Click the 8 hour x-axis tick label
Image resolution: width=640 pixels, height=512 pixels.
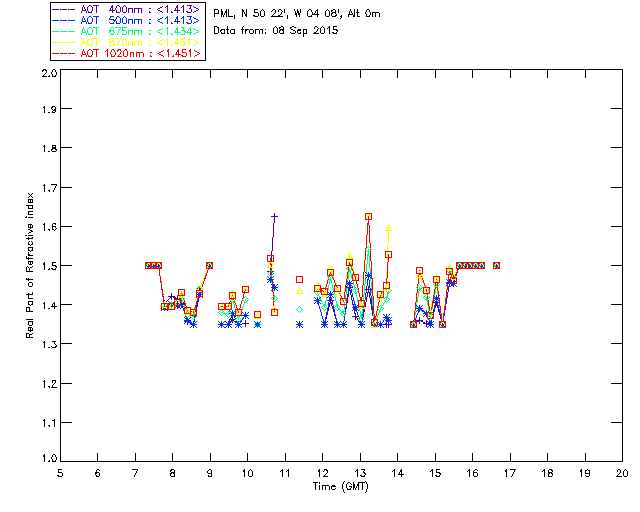(x=172, y=473)
